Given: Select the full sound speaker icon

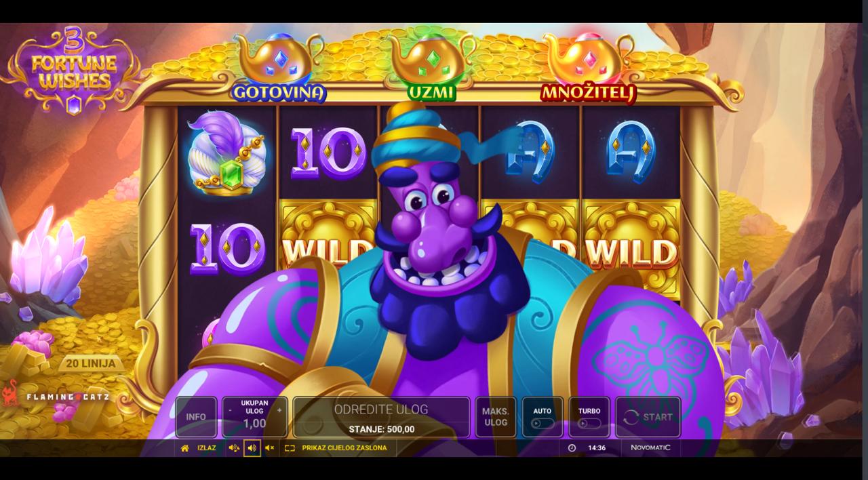Looking at the screenshot, I should [252, 448].
